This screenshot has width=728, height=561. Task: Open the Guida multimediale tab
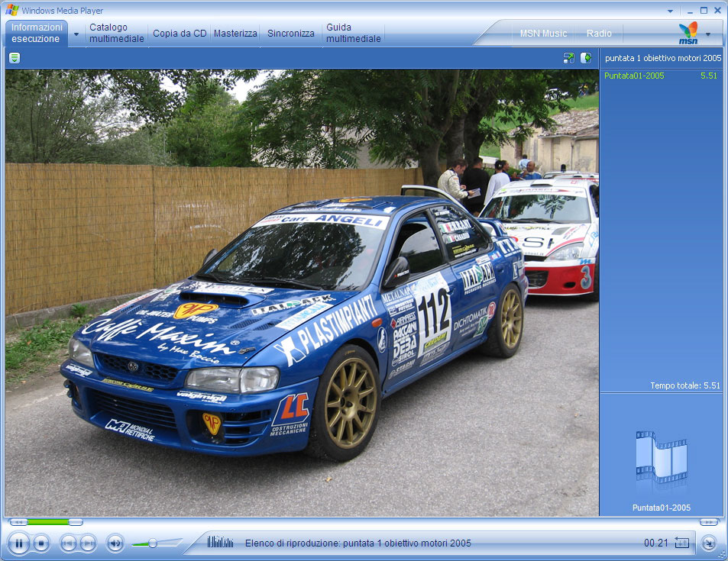(354, 33)
